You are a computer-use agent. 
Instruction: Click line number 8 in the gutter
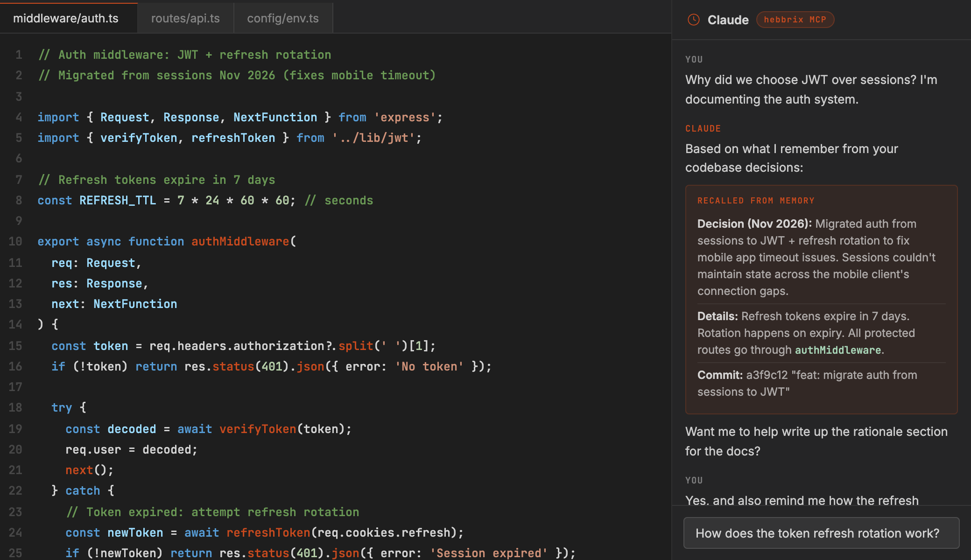tap(19, 201)
